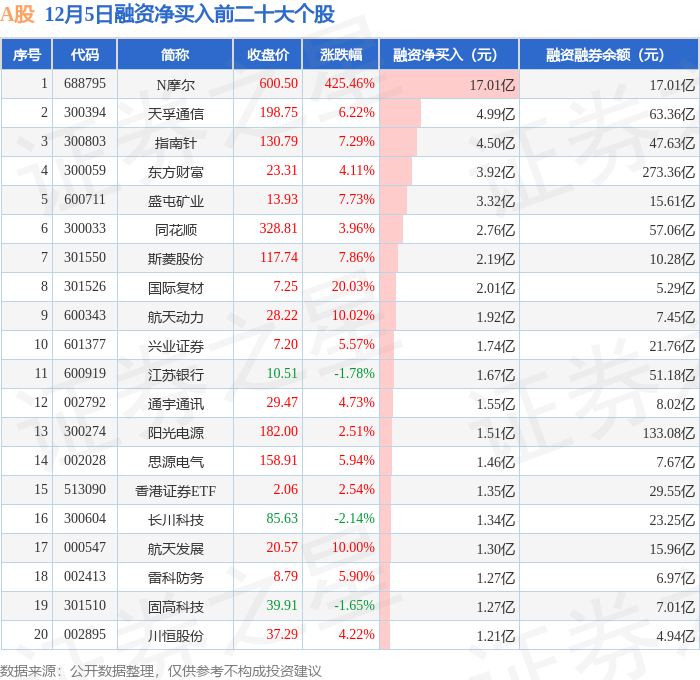Click closing price 600.50
The height and width of the screenshot is (680, 700).
tap(279, 83)
